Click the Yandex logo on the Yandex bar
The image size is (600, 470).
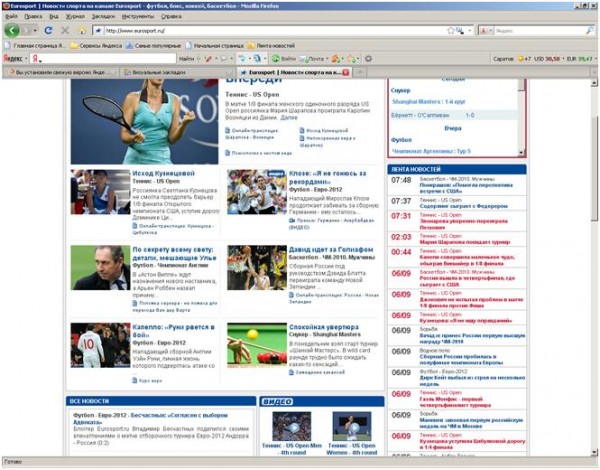click(x=13, y=59)
